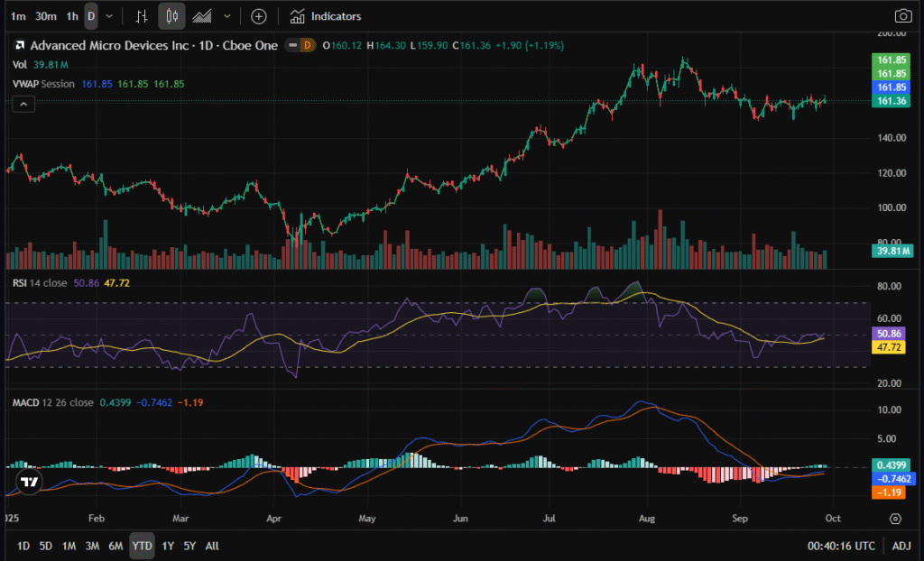Click the AMD logo beside the symbol name

coord(20,44)
